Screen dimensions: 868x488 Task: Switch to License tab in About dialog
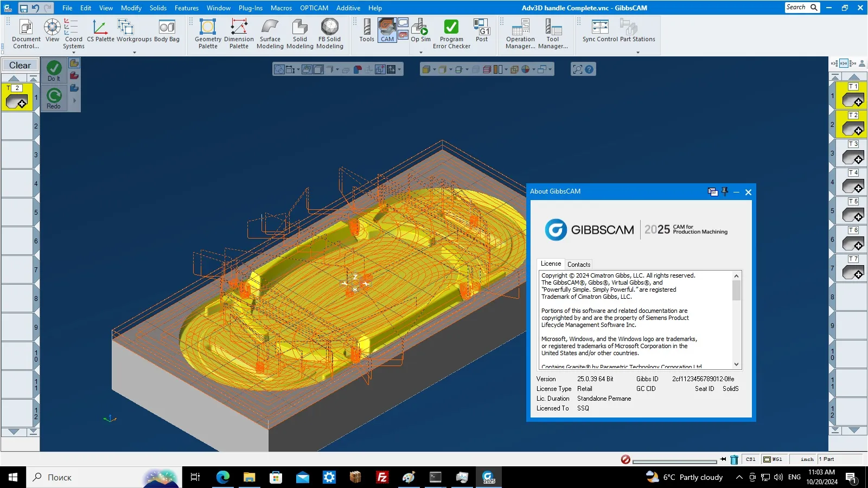pyautogui.click(x=551, y=264)
